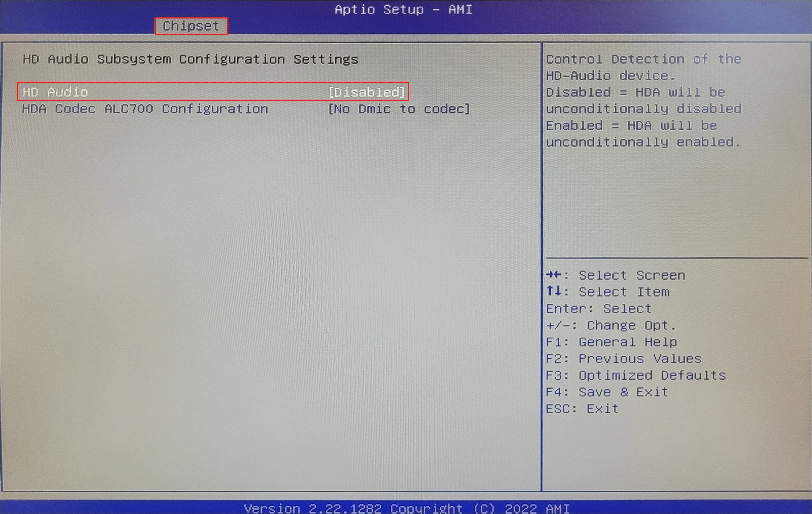Viewport: 812px width, 514px height.
Task: Click the left-right arrows Select Screen icon
Action: (x=553, y=275)
